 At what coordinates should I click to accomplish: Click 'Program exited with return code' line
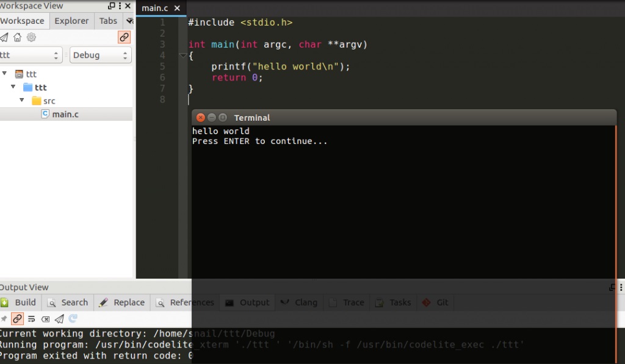[96, 355]
